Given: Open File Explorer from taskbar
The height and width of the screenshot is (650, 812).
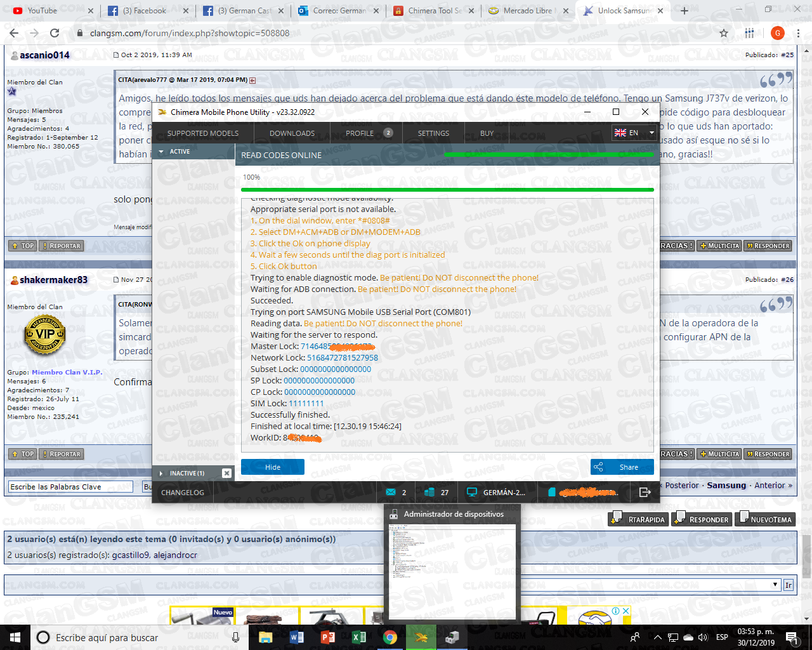Looking at the screenshot, I should (265, 637).
